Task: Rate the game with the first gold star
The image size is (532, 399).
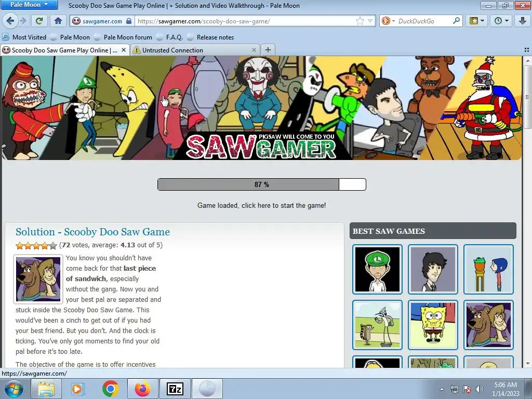Action: pos(20,246)
